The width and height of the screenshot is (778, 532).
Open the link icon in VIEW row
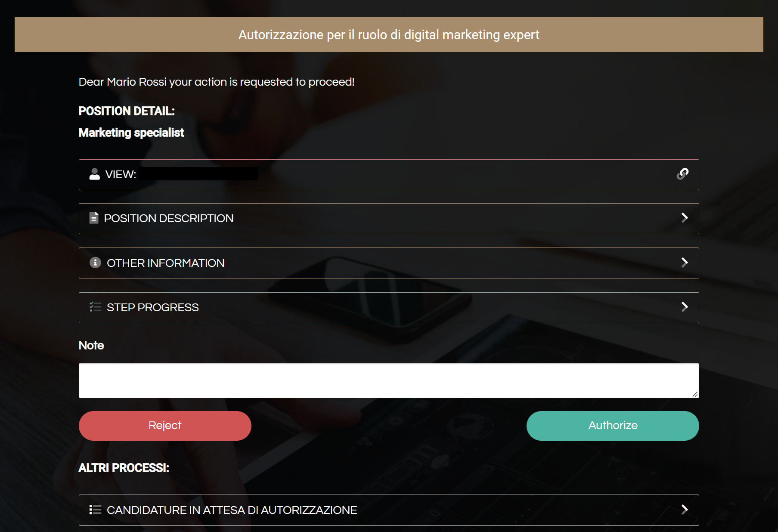[682, 174]
